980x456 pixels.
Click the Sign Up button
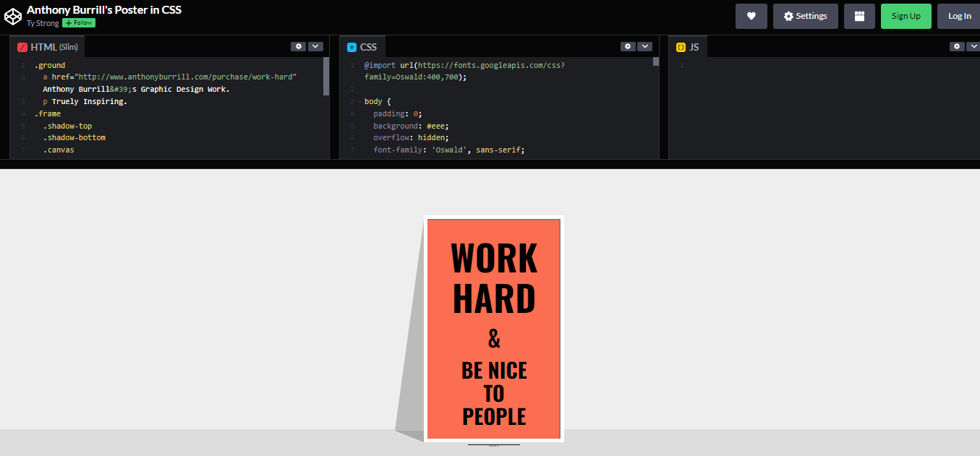[x=906, y=16]
